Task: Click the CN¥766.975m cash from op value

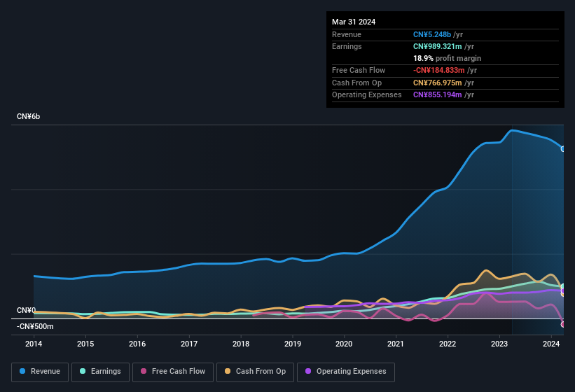Action: coord(438,83)
